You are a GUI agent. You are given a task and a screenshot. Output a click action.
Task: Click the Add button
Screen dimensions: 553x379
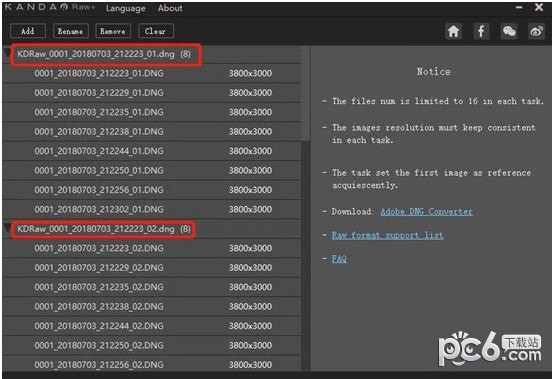[x=28, y=31]
